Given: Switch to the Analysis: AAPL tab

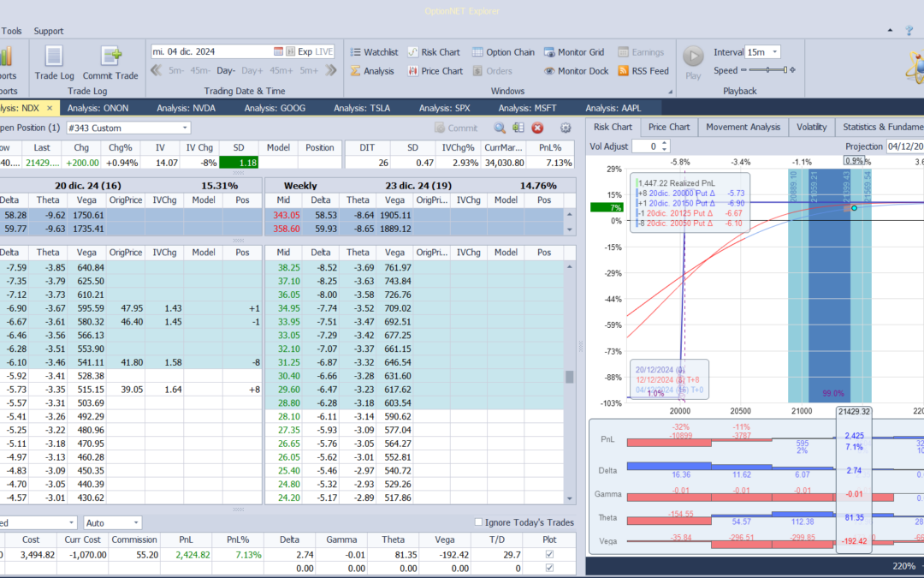Looking at the screenshot, I should point(613,108).
